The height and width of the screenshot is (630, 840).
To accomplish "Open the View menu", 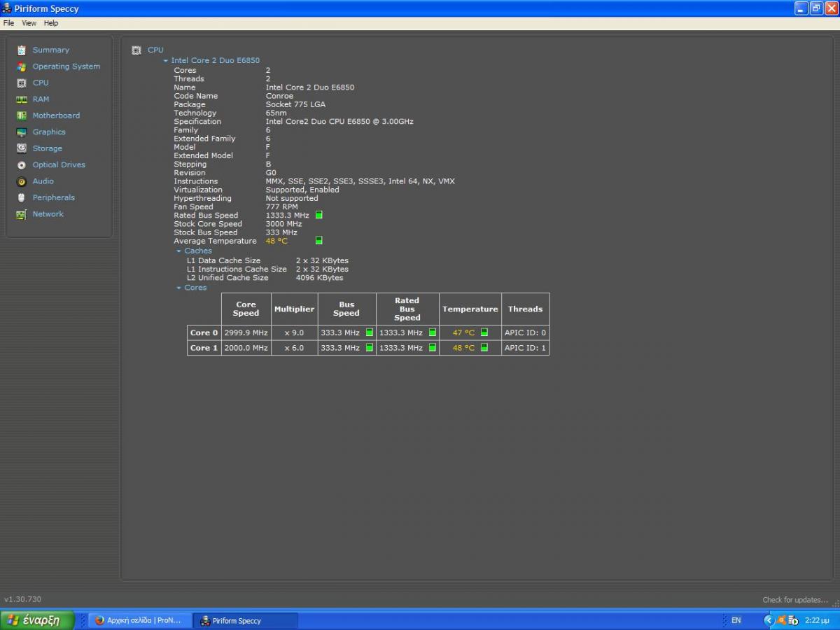I will [29, 23].
